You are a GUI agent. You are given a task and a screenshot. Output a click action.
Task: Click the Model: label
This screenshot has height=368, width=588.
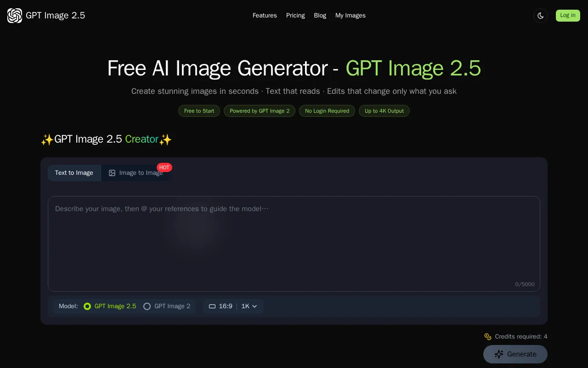coord(68,306)
